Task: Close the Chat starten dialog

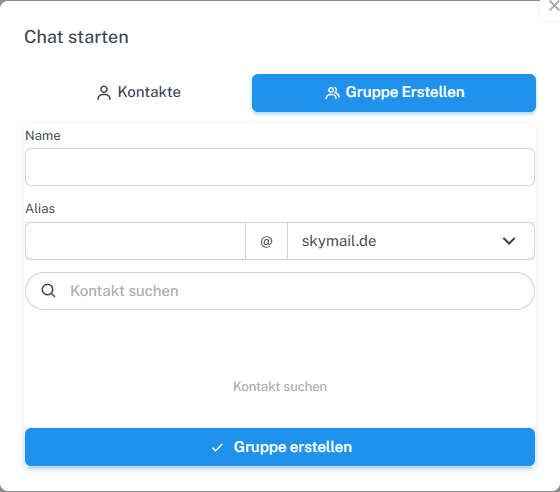Action: point(554,6)
